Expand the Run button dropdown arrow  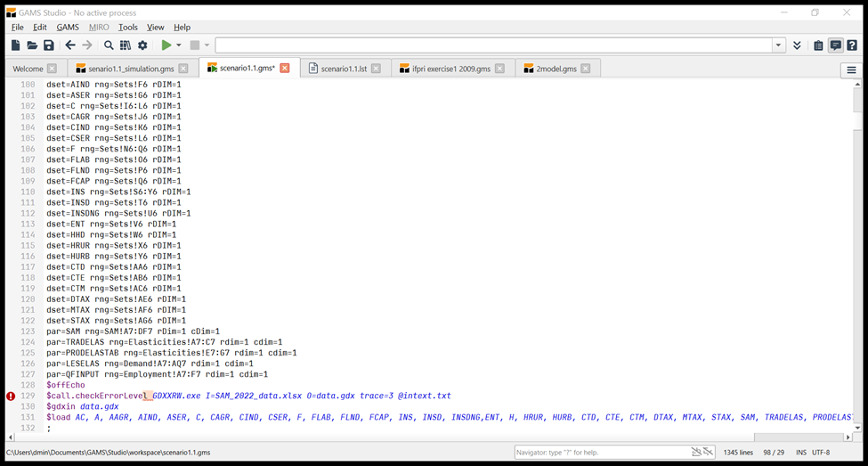pyautogui.click(x=179, y=45)
